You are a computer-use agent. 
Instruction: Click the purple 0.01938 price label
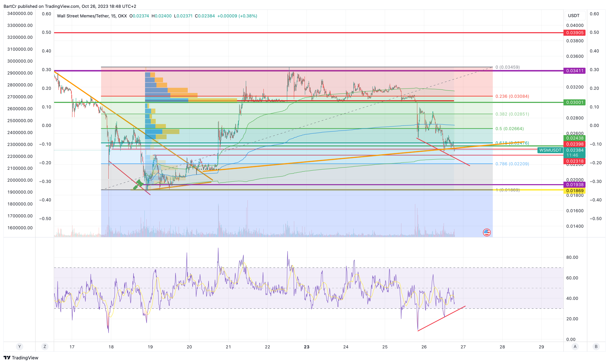[574, 184]
